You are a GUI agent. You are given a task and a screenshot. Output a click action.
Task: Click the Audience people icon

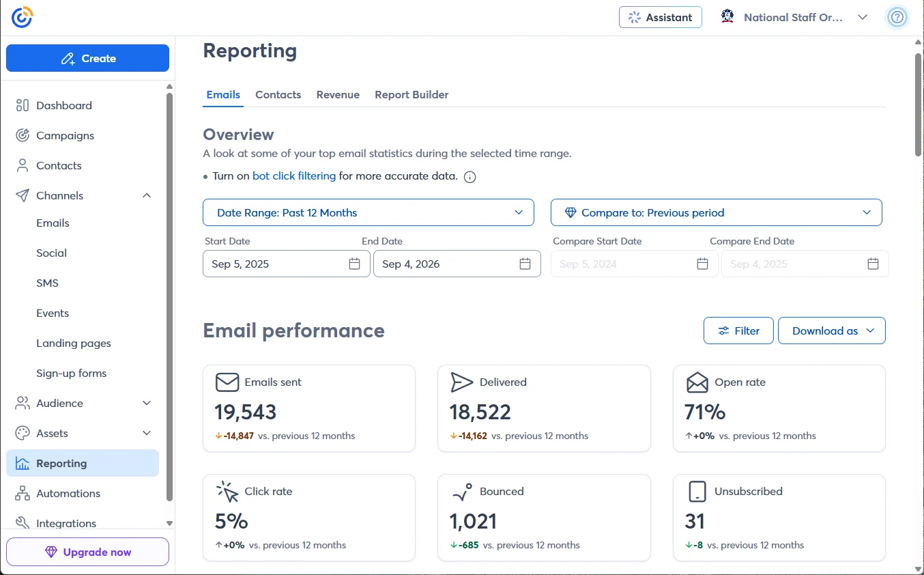tap(23, 403)
